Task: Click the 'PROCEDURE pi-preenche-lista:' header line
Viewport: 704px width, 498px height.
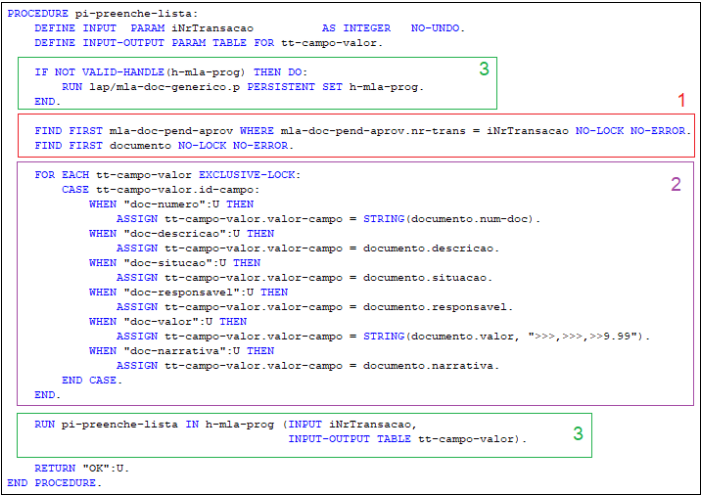Action: click(x=102, y=13)
